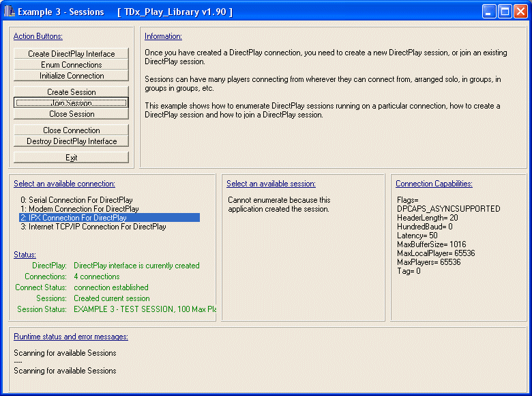The height and width of the screenshot is (396, 532).
Task: Click 'Cannot enumerate because this' message
Action: coord(279,199)
